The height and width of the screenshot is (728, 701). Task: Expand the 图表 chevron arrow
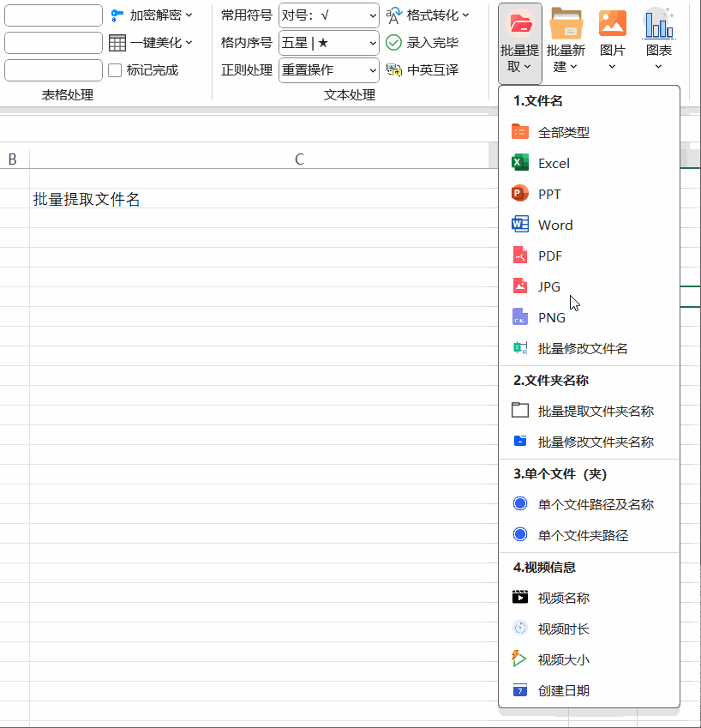click(x=658, y=67)
